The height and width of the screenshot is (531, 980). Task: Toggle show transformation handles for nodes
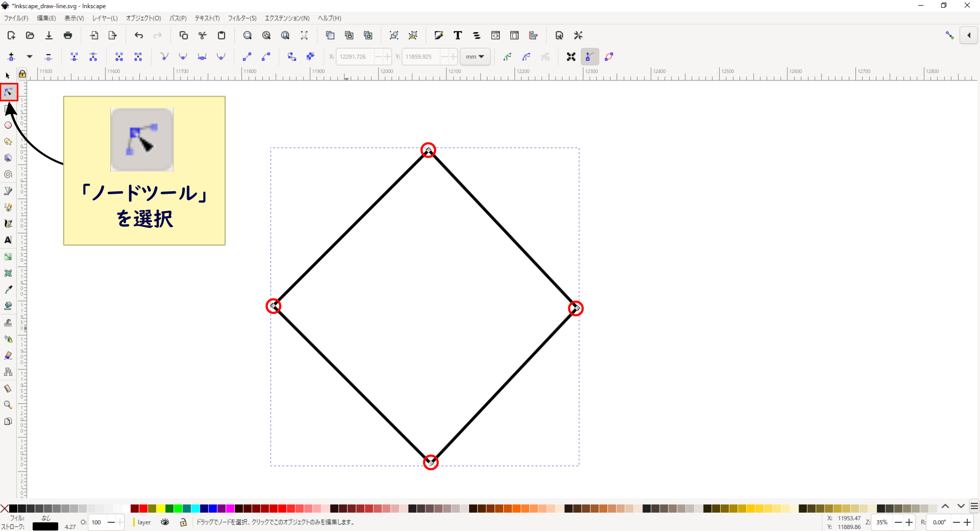(x=571, y=56)
